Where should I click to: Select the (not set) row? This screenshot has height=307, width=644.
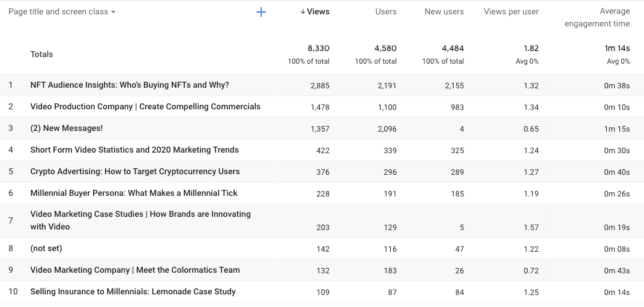46,249
